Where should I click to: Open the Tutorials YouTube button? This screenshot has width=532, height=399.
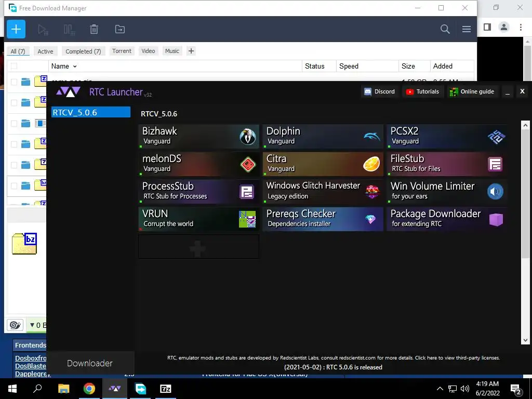[423, 91]
